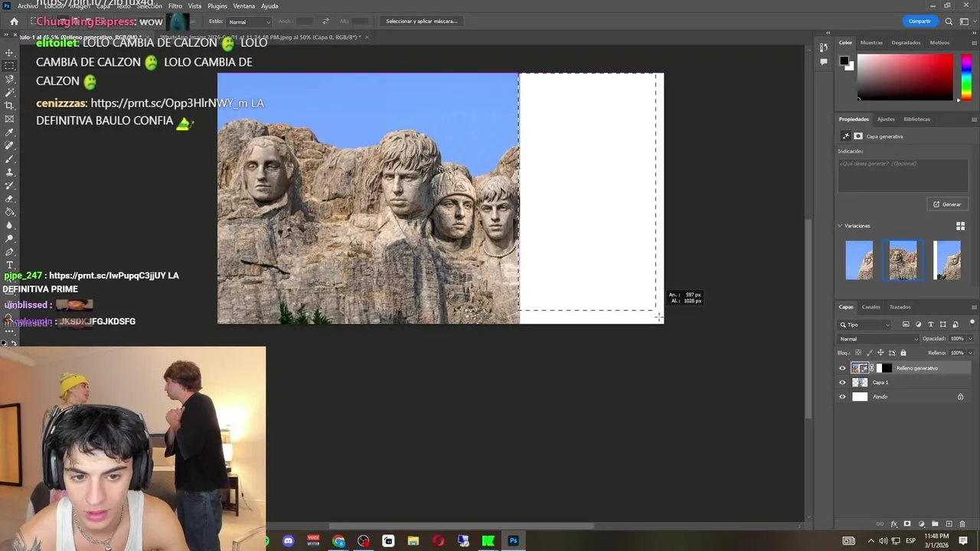Viewport: 980px width, 551px height.
Task: Toggle lock transparent pixels
Action: click(x=857, y=353)
